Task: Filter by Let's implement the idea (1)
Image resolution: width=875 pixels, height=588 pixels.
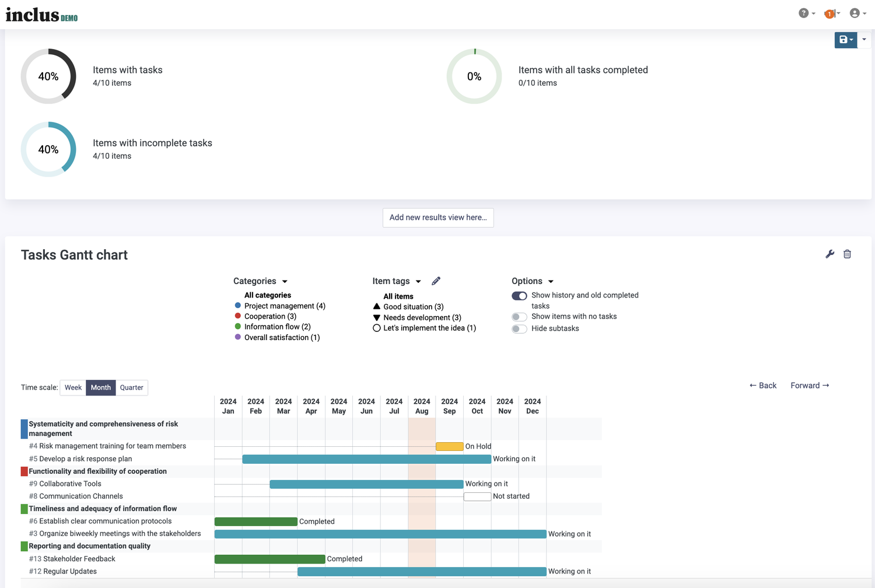Action: 430,328
